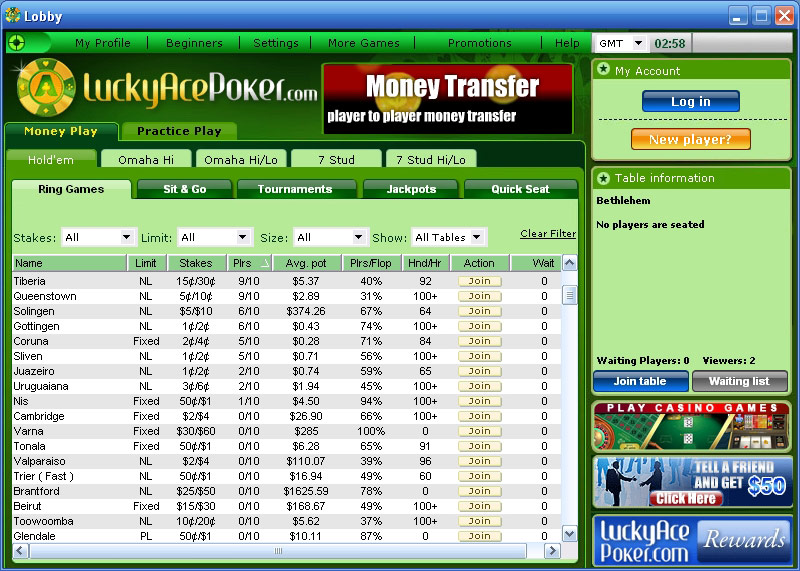
Task: Switch to the Money Play tab
Action: (61, 131)
